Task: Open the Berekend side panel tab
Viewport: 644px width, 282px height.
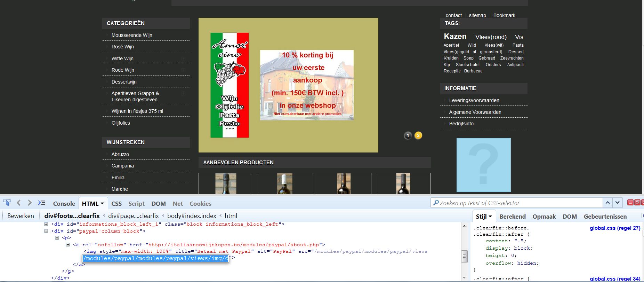Action: [x=513, y=217]
